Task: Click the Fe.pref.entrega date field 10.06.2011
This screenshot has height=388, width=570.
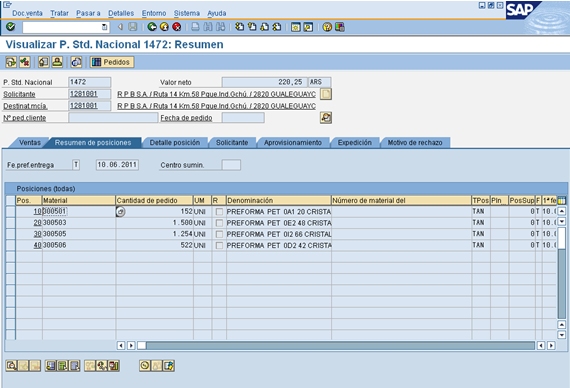Action: click(x=117, y=165)
